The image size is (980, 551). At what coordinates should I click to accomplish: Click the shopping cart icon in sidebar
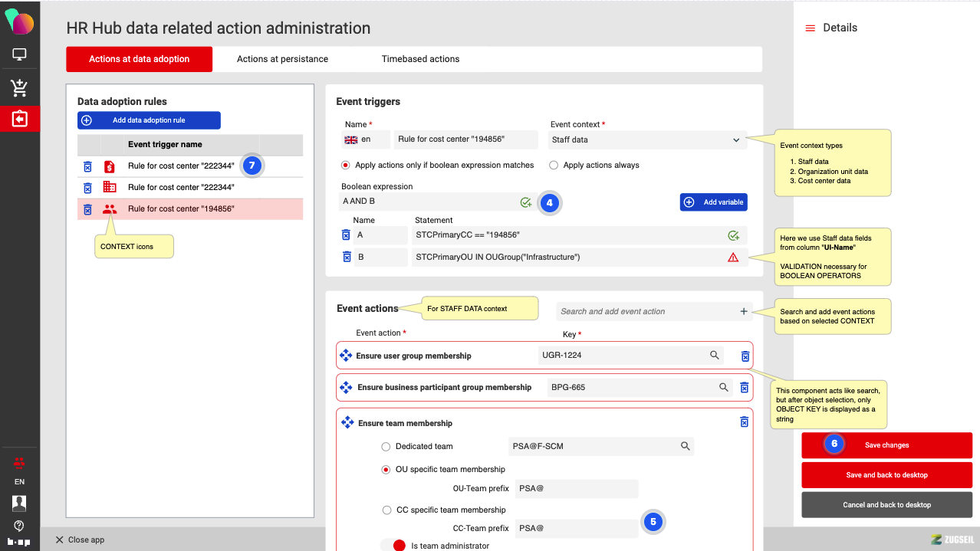tap(19, 88)
